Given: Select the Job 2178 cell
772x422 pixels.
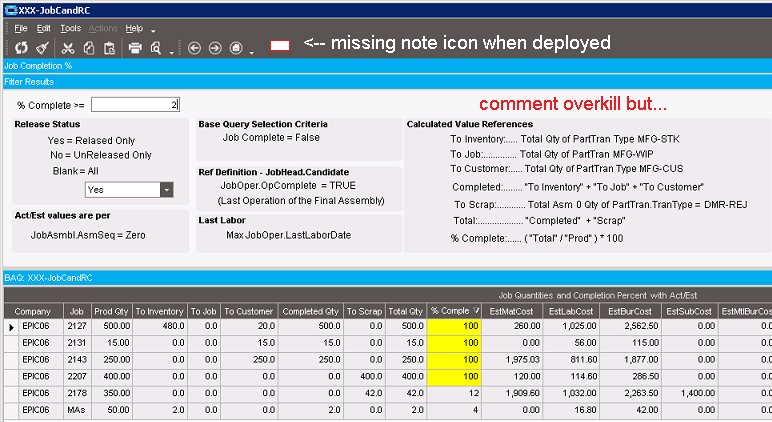Looking at the screenshot, I should (x=77, y=393).
